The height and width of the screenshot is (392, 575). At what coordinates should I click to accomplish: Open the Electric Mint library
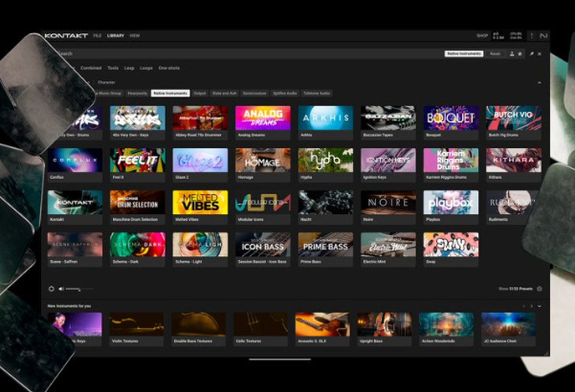[x=388, y=249]
